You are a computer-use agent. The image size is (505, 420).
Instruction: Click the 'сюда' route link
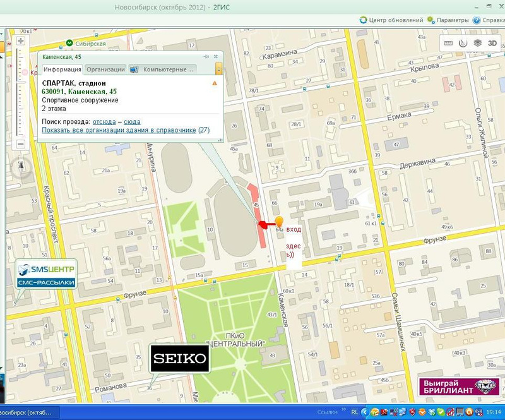132,121
